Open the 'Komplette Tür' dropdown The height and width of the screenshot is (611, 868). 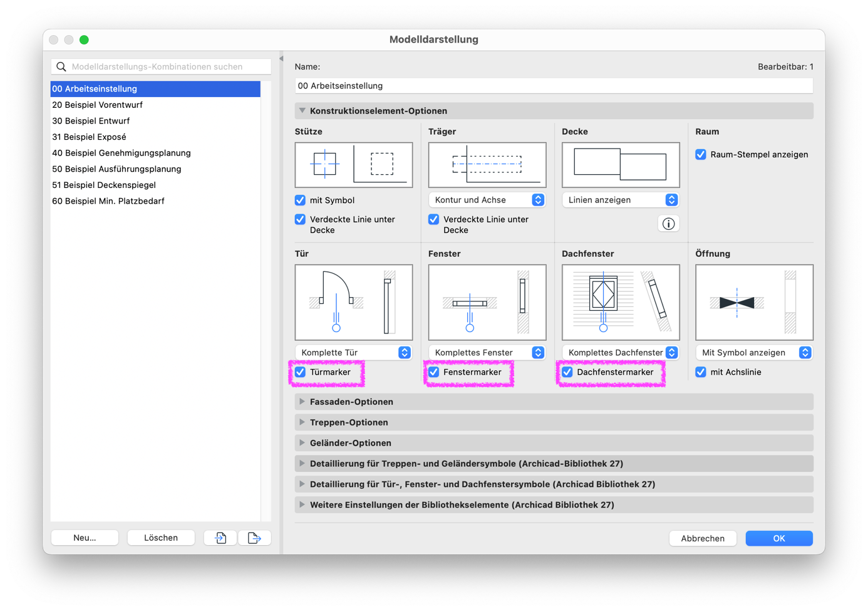click(x=354, y=353)
